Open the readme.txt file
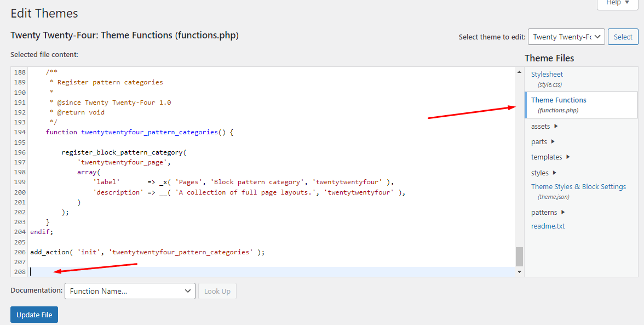The height and width of the screenshot is (325, 644). point(548,226)
